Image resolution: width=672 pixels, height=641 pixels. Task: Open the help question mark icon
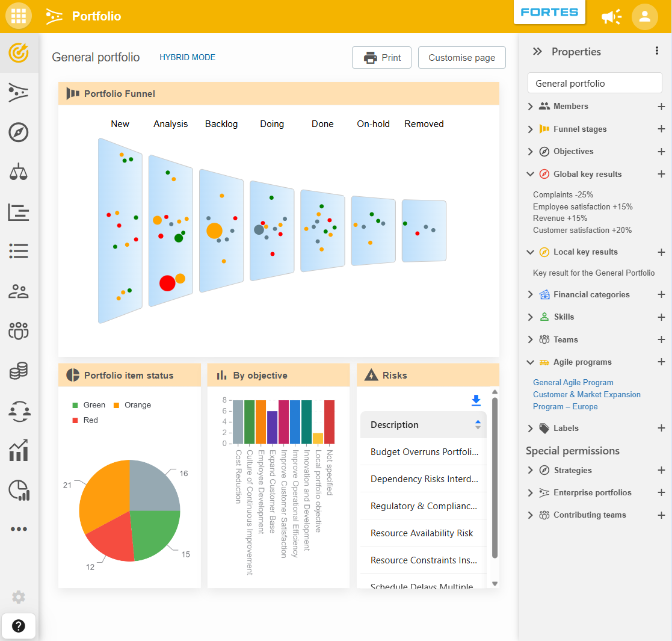(19, 626)
